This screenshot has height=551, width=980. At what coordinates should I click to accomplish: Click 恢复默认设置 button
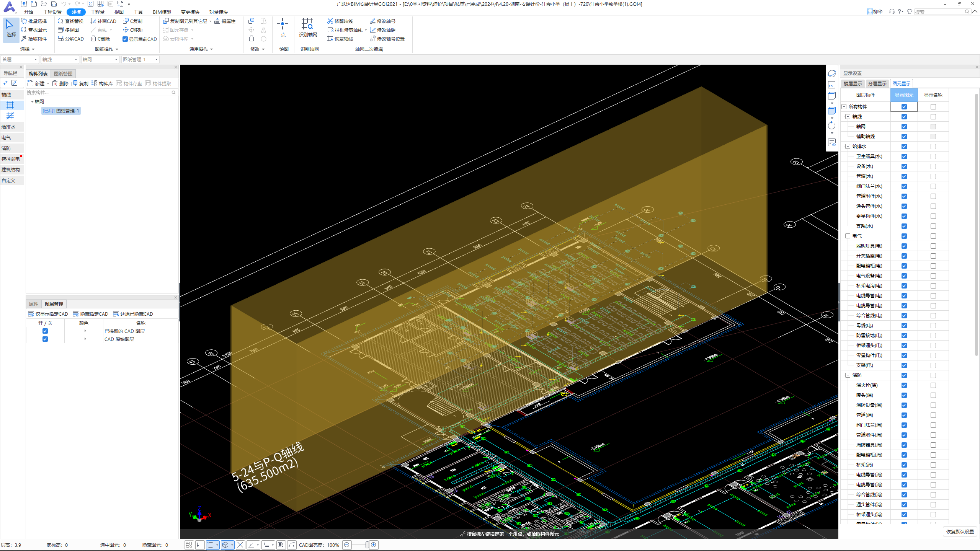(x=960, y=531)
